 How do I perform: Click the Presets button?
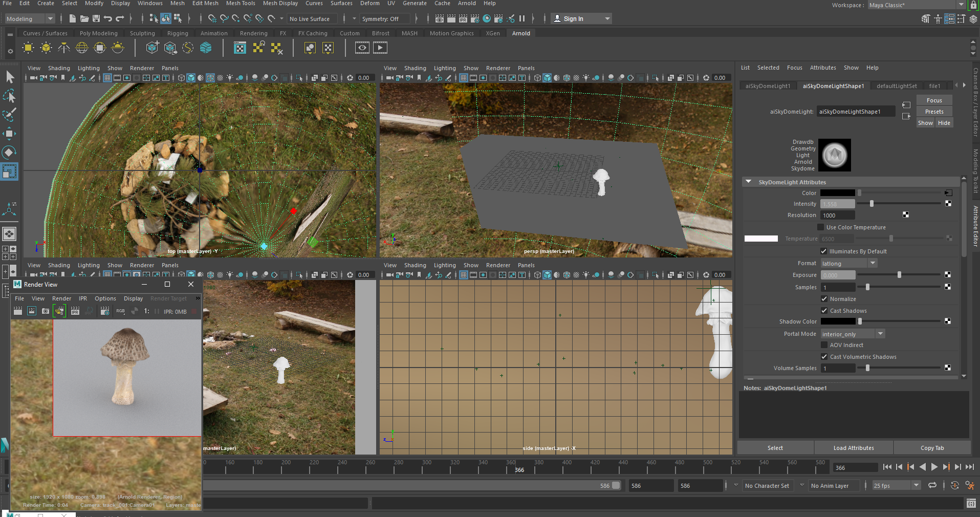[934, 112]
